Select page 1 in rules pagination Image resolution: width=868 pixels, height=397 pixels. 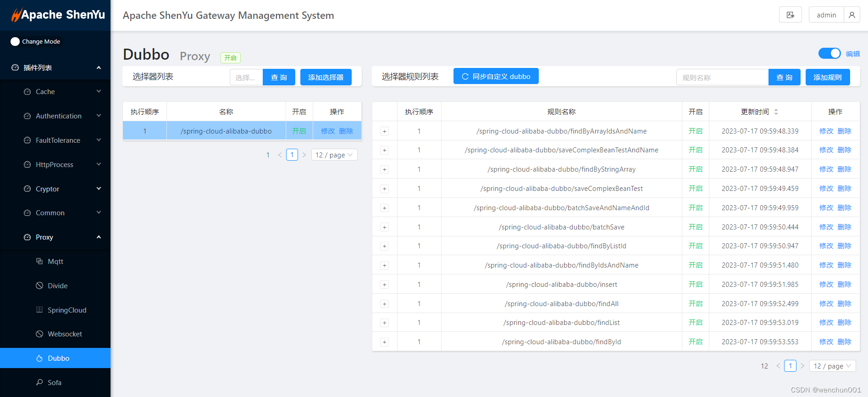click(790, 366)
